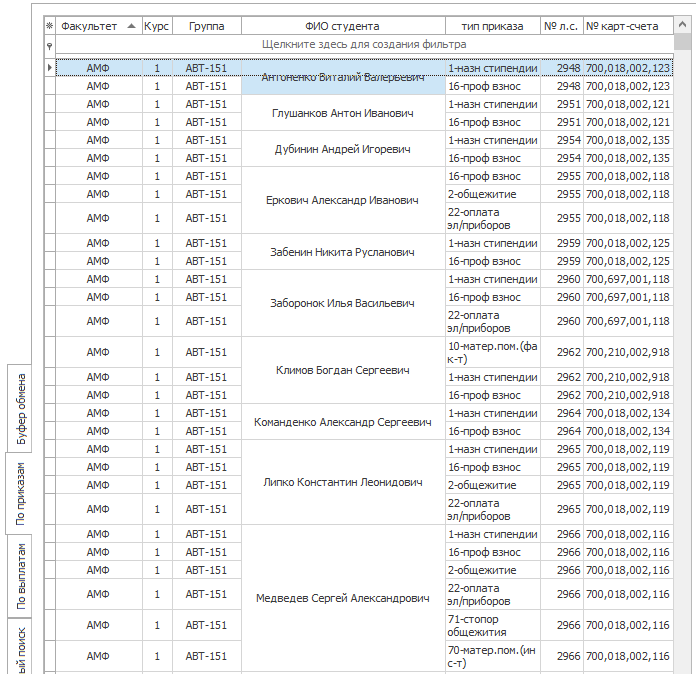Click 22-оплата эл/приборов for account 2965
696x674 pixels.
(x=493, y=509)
